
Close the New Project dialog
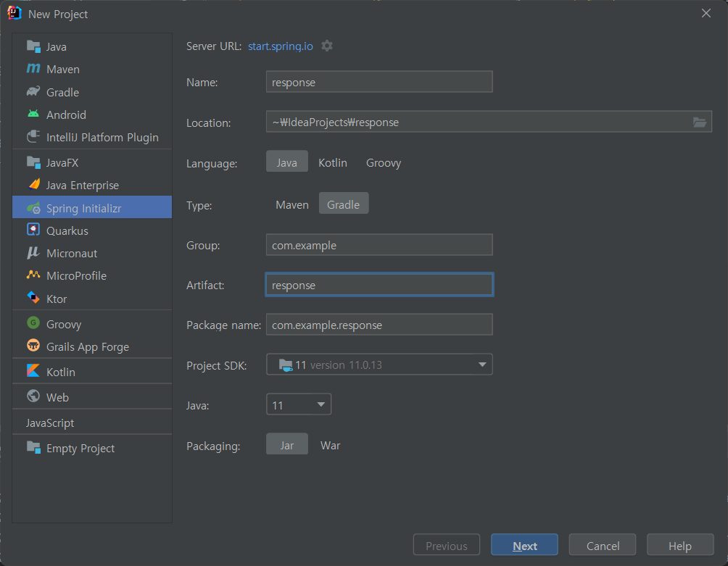tap(706, 14)
